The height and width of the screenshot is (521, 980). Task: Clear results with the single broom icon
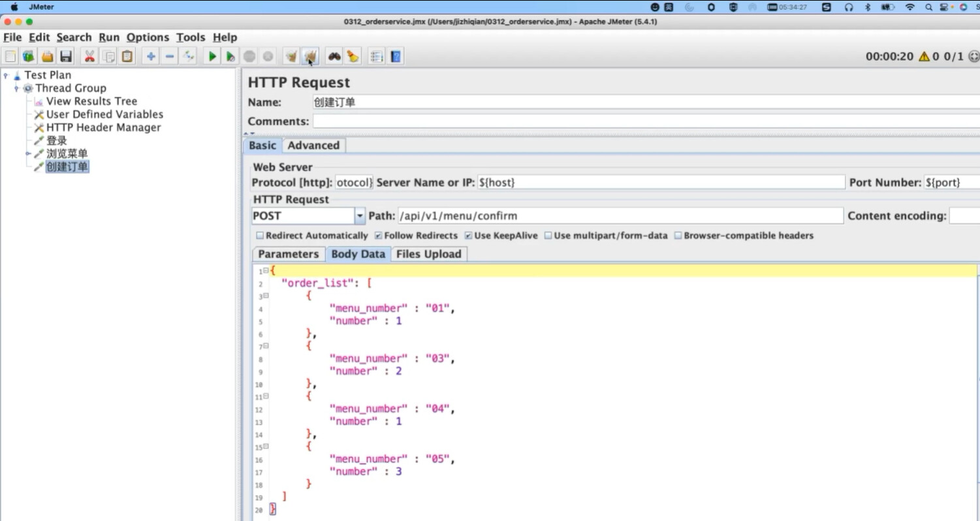point(291,57)
